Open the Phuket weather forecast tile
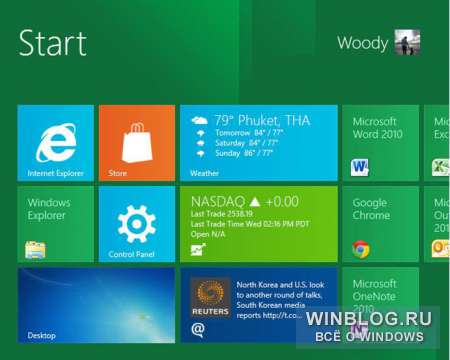 259,143
